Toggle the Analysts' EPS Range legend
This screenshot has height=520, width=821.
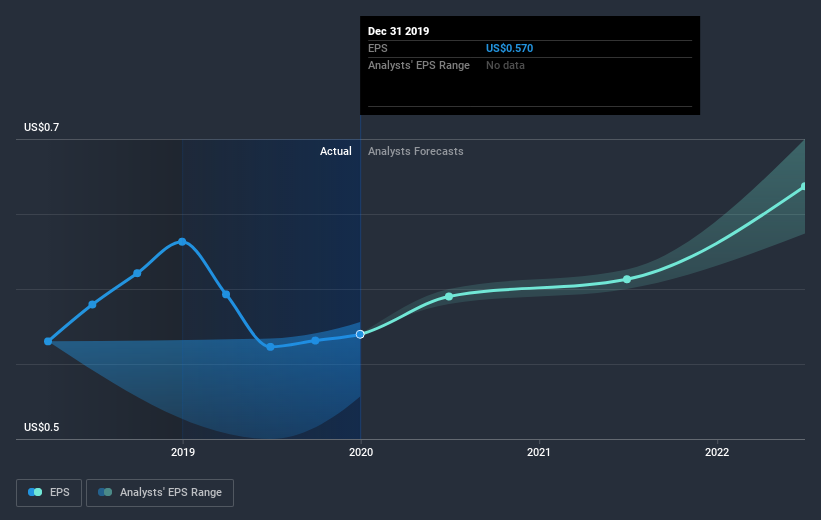pos(160,492)
